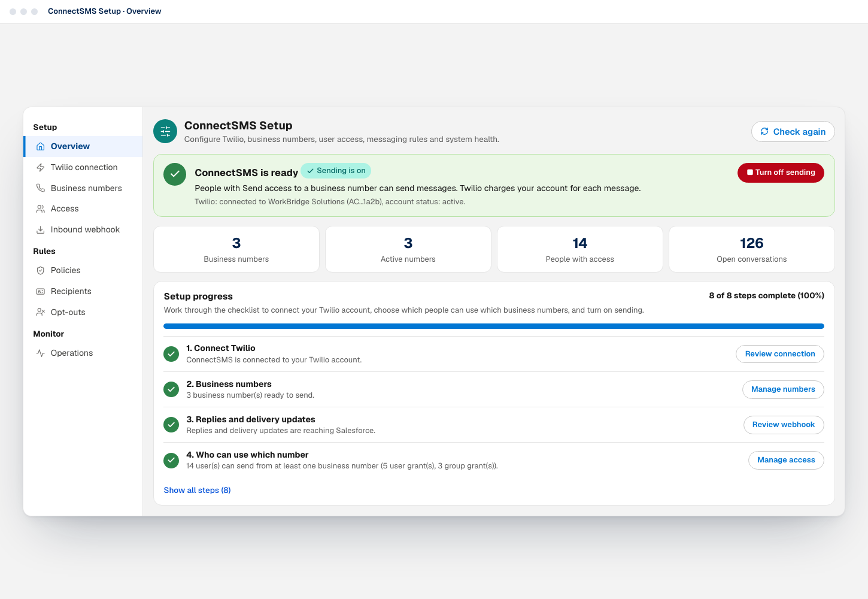The image size is (868, 599).
Task: Click Review connection button
Action: (x=779, y=354)
